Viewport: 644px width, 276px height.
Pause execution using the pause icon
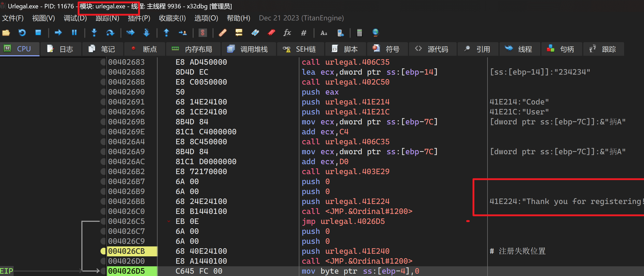[x=74, y=32]
